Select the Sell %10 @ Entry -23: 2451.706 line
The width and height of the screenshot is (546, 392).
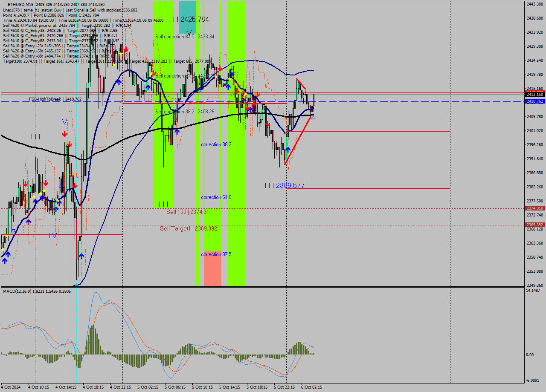pos(60,46)
